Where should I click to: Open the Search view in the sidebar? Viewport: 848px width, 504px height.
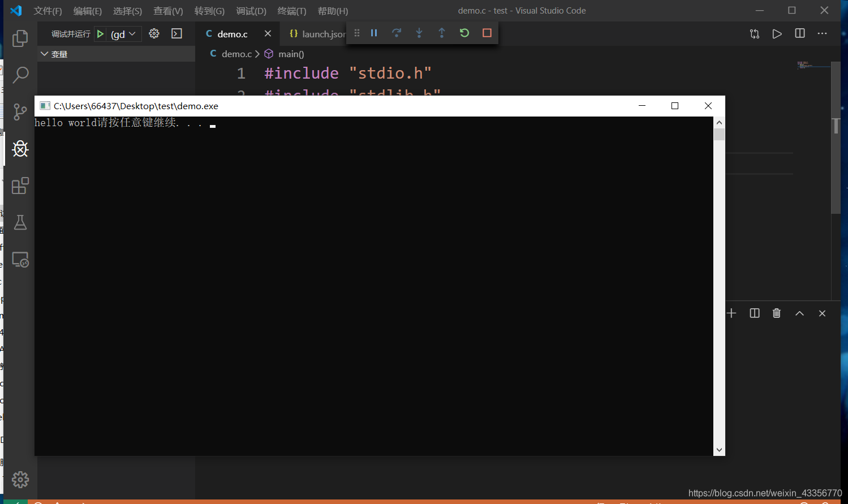(x=20, y=75)
